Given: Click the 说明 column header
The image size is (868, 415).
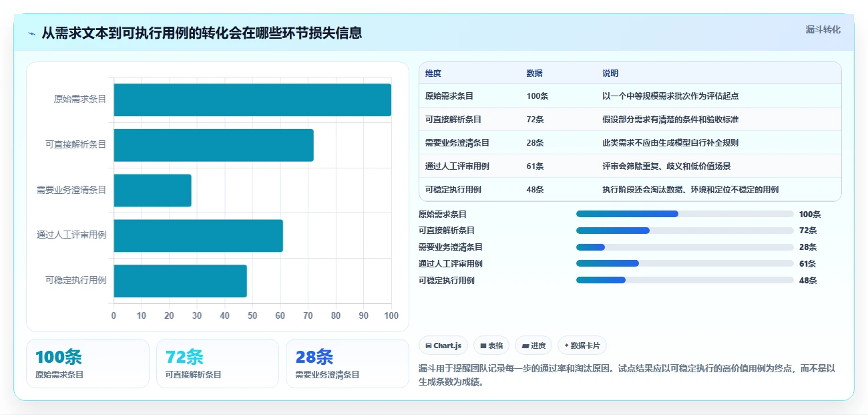Looking at the screenshot, I should [x=610, y=73].
